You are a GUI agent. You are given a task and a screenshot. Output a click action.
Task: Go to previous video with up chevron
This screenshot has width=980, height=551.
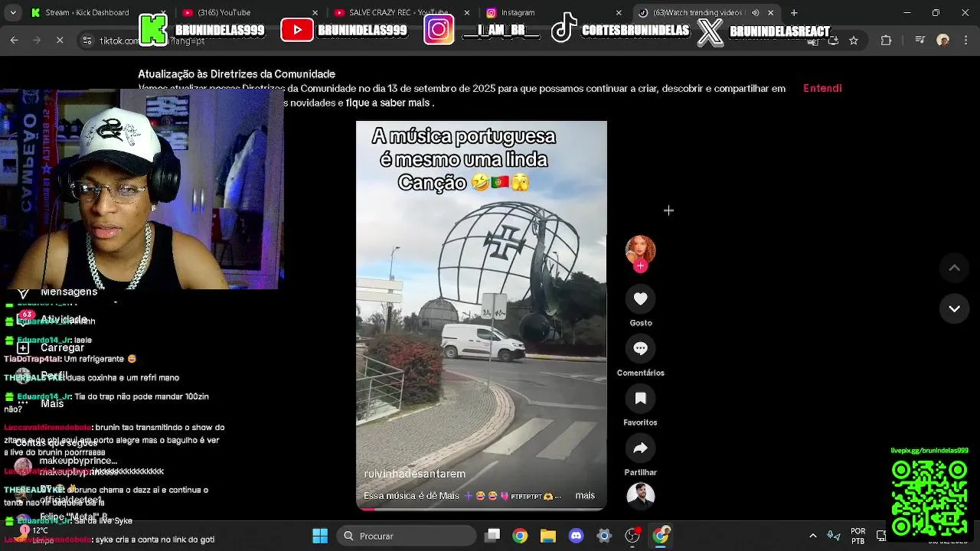click(955, 268)
